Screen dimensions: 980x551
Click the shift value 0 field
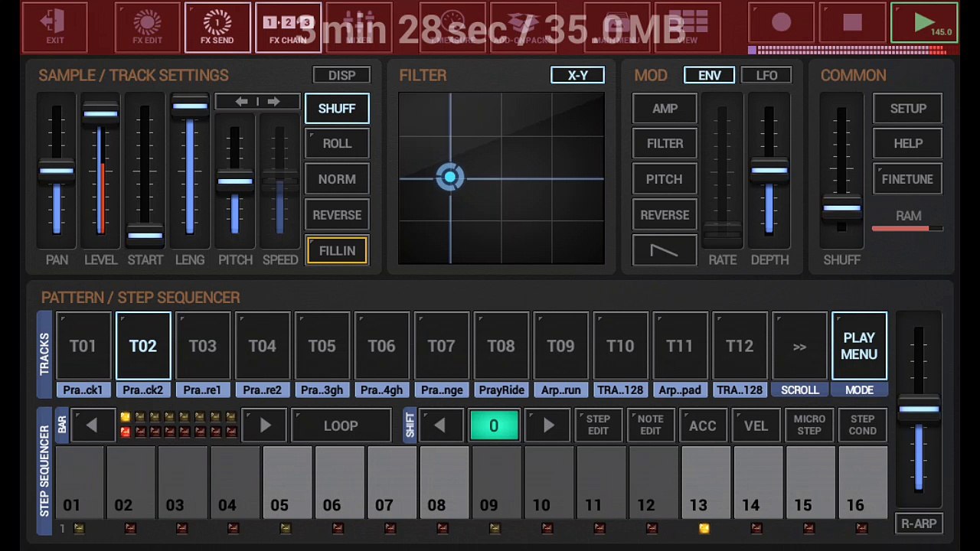(x=494, y=425)
